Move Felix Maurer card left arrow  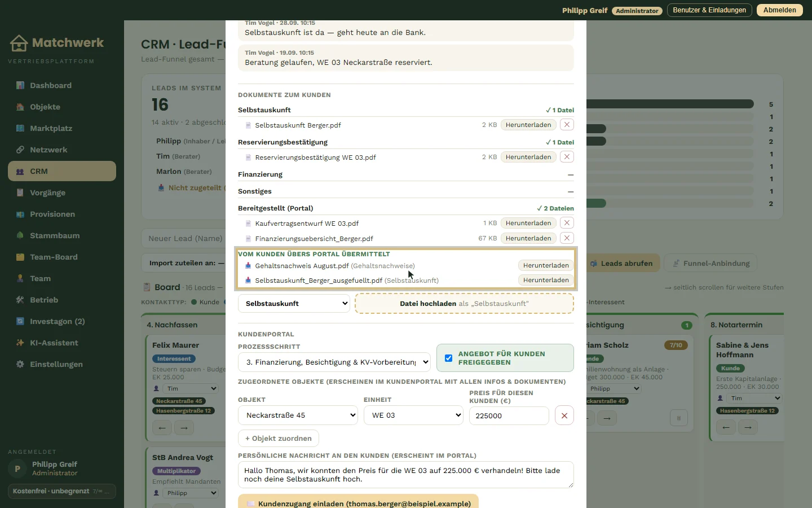pyautogui.click(x=162, y=428)
